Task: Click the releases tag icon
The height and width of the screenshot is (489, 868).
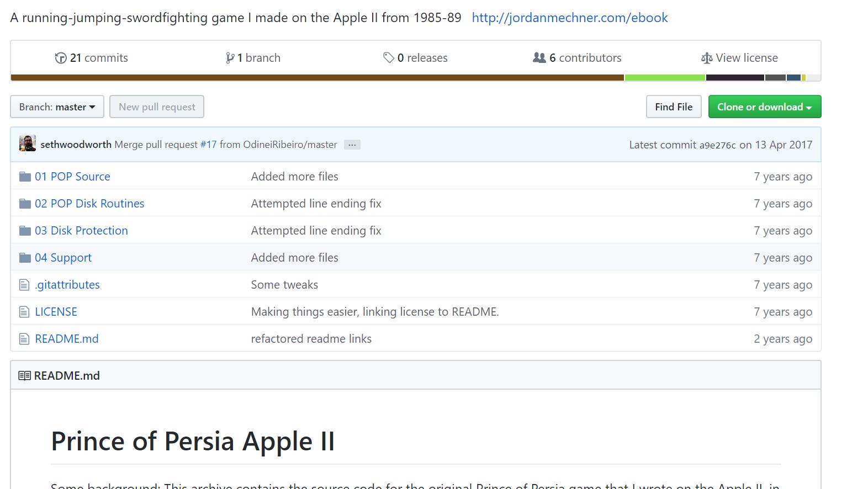Action: [389, 58]
